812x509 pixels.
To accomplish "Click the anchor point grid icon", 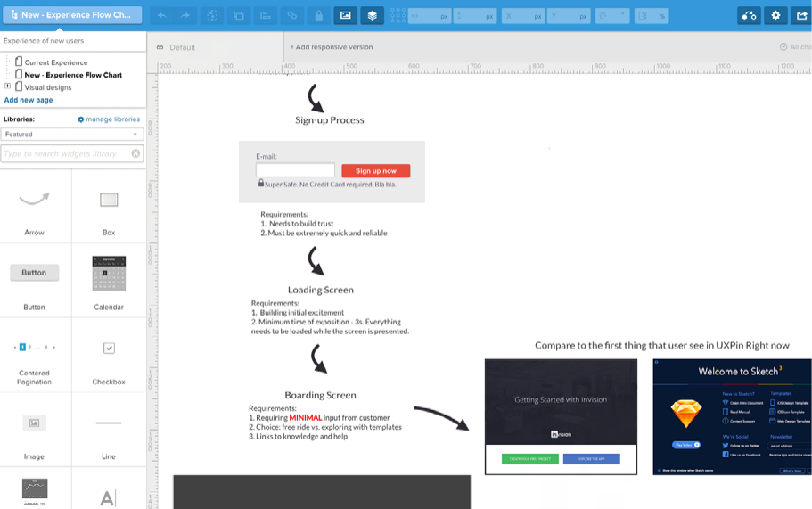I will (x=398, y=15).
